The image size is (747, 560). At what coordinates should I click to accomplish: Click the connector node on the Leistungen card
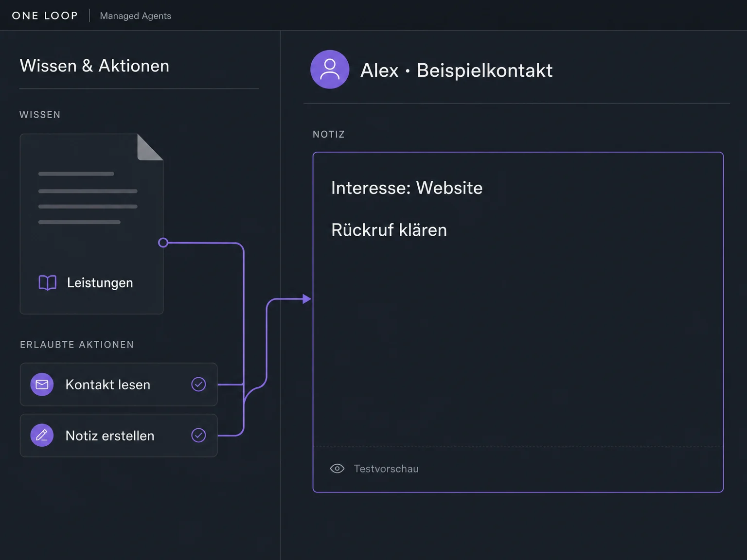pos(163,243)
